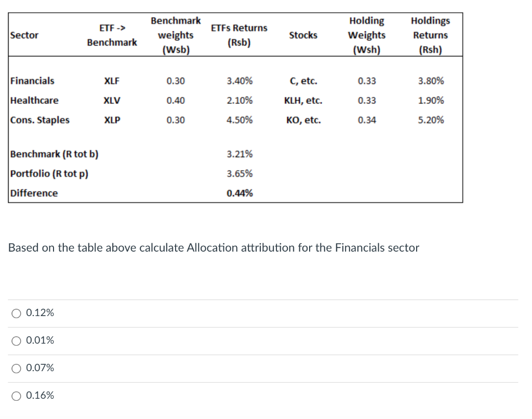532x419 pixels.
Task: Click the XLF benchmark ETF cell
Action: (x=112, y=81)
